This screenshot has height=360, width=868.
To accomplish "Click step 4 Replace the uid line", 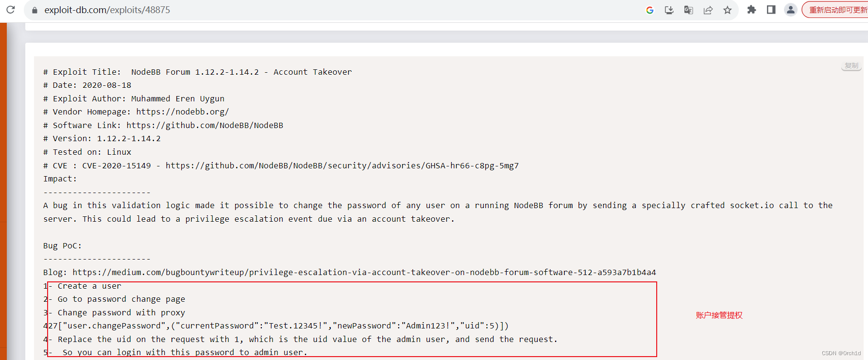I will pyautogui.click(x=301, y=339).
